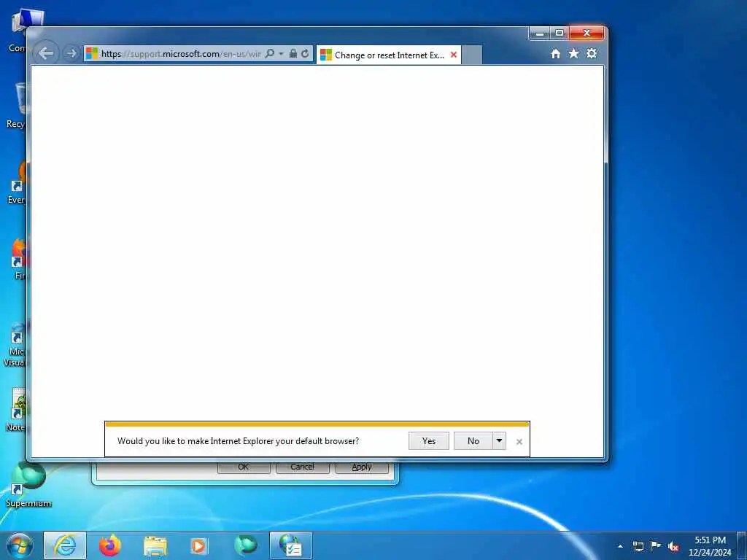Refresh the page with reload icon
747x560 pixels.
[305, 53]
